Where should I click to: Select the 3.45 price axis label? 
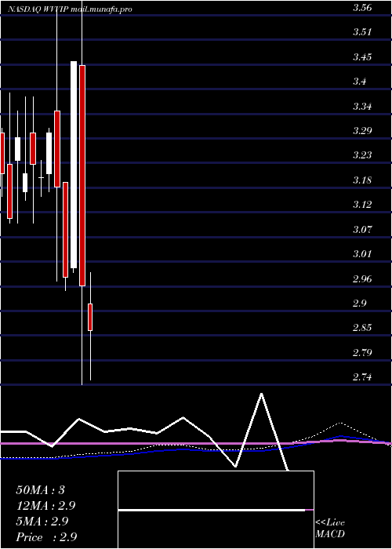pos(362,56)
